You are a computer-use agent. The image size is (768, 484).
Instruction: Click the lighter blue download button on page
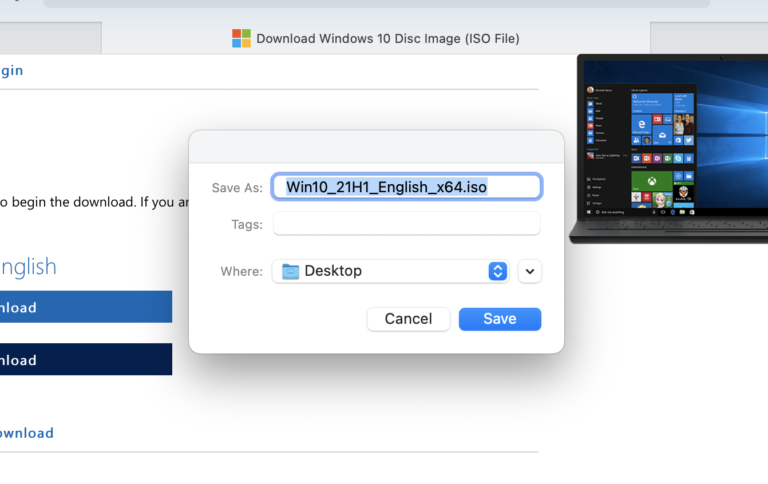(x=86, y=307)
